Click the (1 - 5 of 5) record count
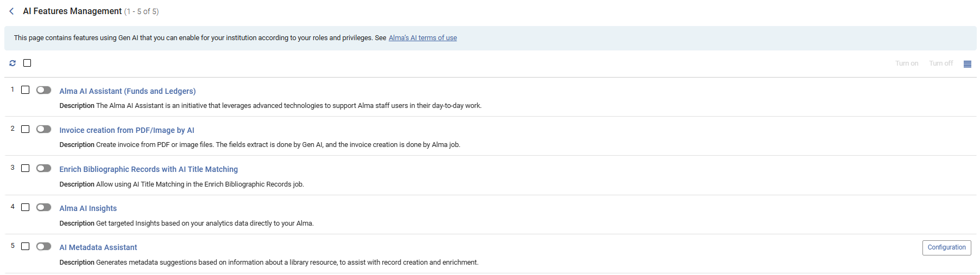The height and width of the screenshot is (275, 980). [x=142, y=11]
